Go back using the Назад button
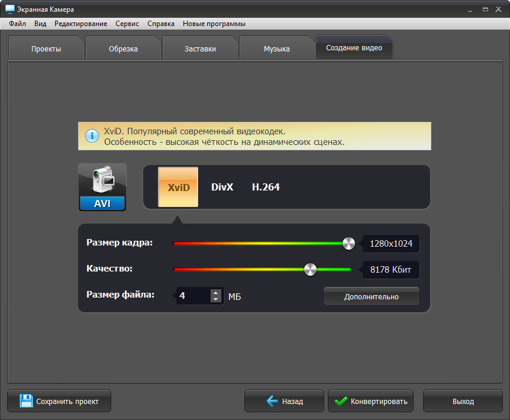This screenshot has height=420, width=510. tap(284, 401)
